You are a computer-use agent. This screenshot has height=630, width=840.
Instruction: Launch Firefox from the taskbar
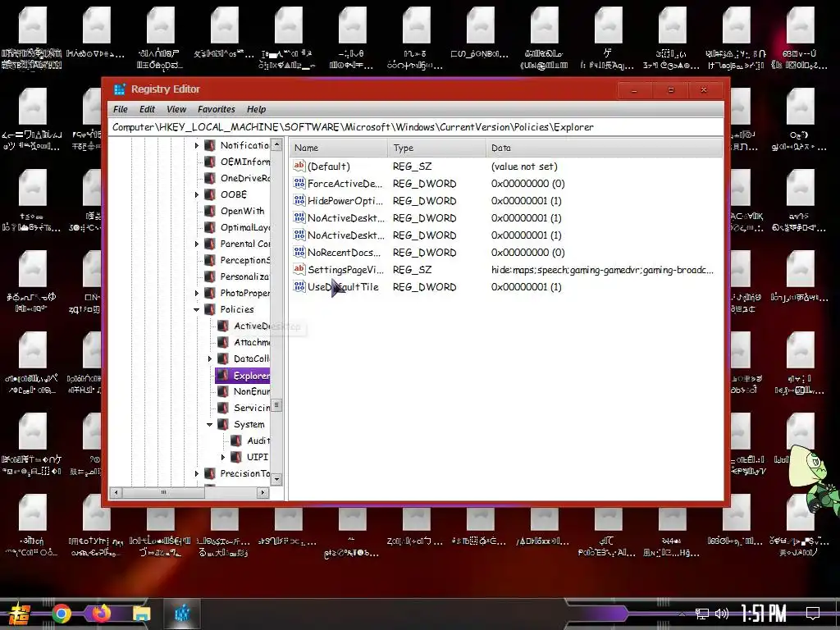pos(101,614)
